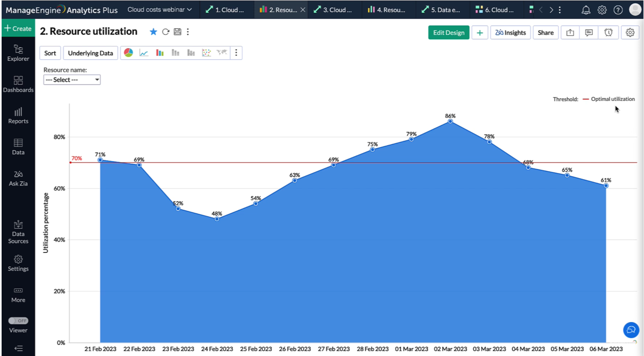Open the export icon button

[x=570, y=33]
